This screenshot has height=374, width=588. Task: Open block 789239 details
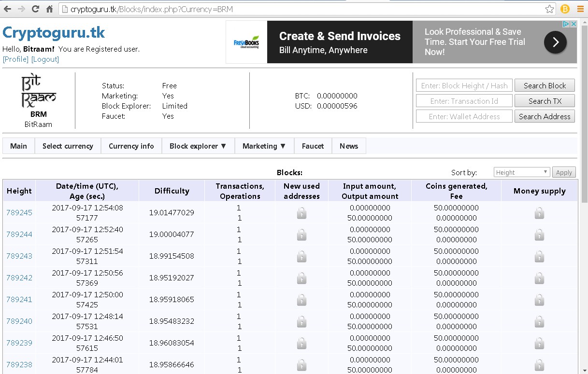pyautogui.click(x=19, y=343)
